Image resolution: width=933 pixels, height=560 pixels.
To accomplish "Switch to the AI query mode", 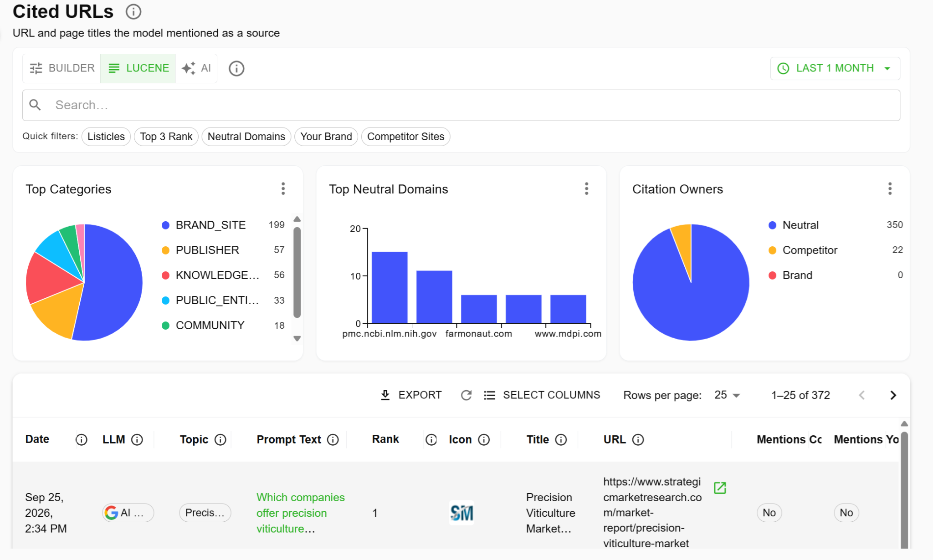I will click(x=196, y=68).
